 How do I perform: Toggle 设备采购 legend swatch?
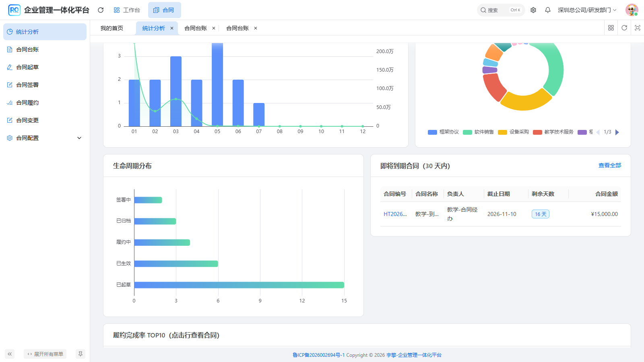point(502,132)
